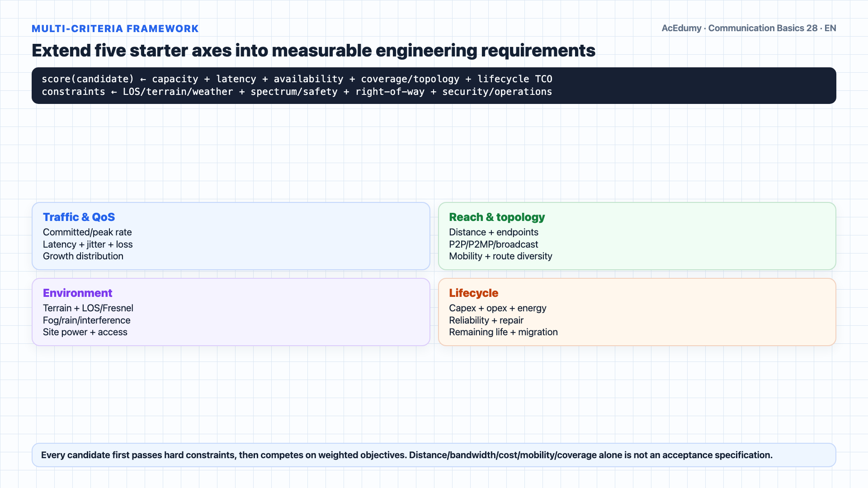Select the Lifecycle card heading
Screen dimensions: 868x488
click(473, 293)
